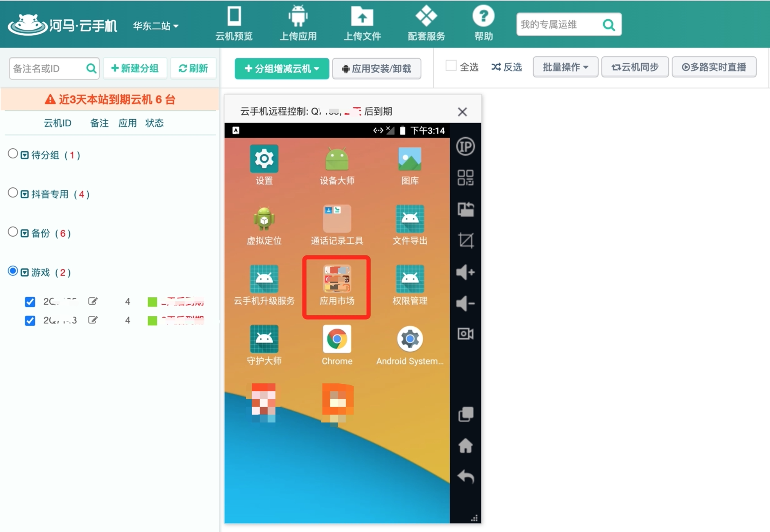Uncheck the first cloud phone under 游戏
Image resolution: width=770 pixels, height=532 pixels.
coord(30,302)
